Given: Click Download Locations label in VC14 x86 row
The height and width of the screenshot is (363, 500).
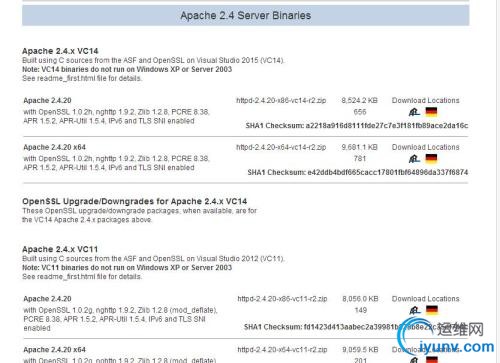Looking at the screenshot, I should pos(425,100).
